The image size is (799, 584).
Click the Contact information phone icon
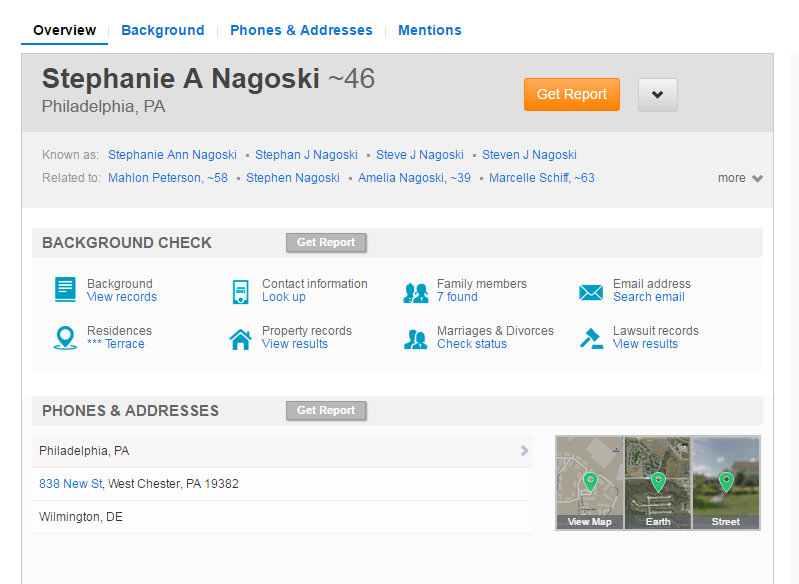point(240,291)
